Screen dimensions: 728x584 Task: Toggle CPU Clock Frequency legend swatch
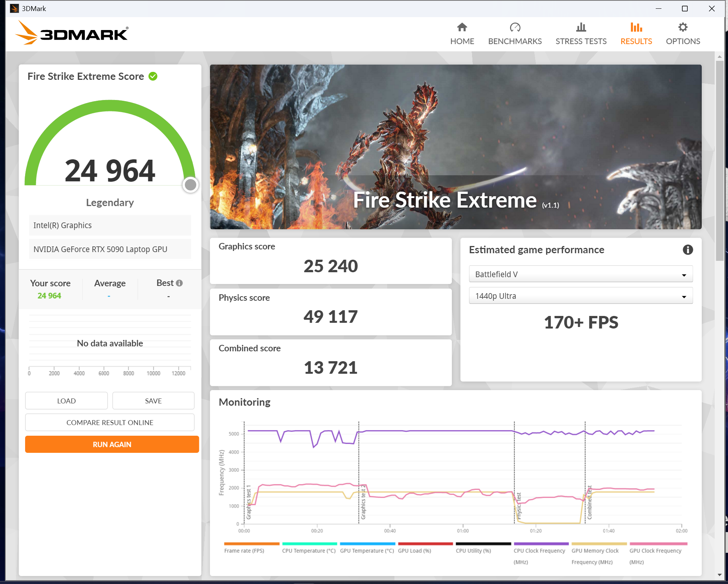pyautogui.click(x=541, y=544)
